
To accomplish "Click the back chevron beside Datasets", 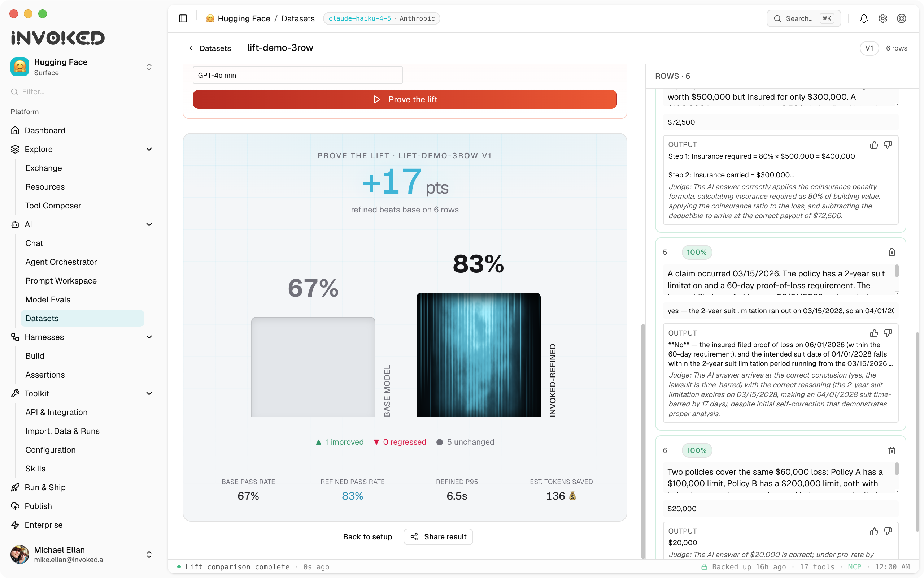I will pos(191,48).
